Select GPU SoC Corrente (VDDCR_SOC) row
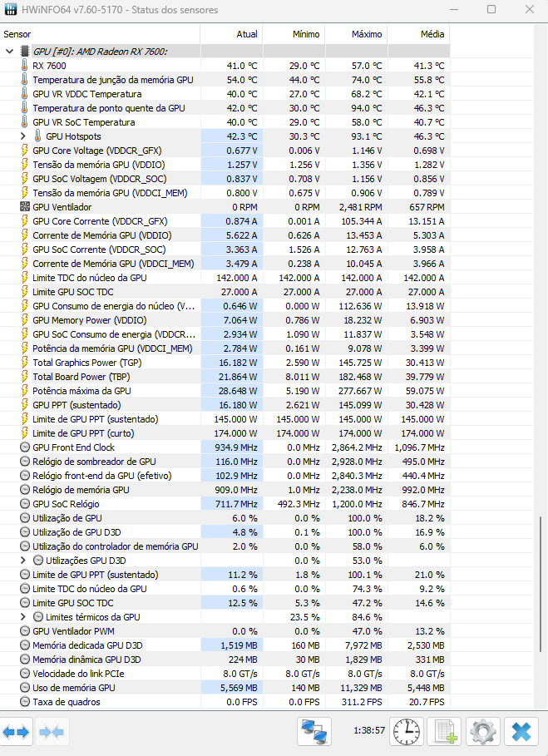The width and height of the screenshot is (548, 756). coord(225,250)
